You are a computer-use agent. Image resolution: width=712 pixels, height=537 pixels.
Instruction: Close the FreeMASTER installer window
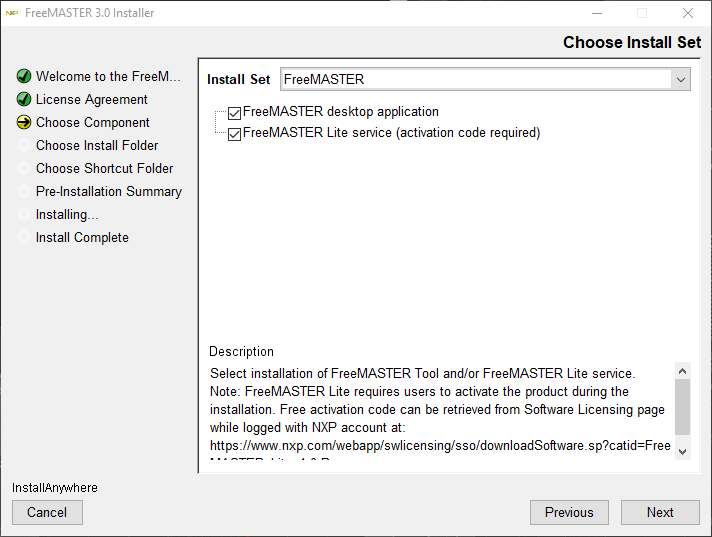(x=688, y=13)
